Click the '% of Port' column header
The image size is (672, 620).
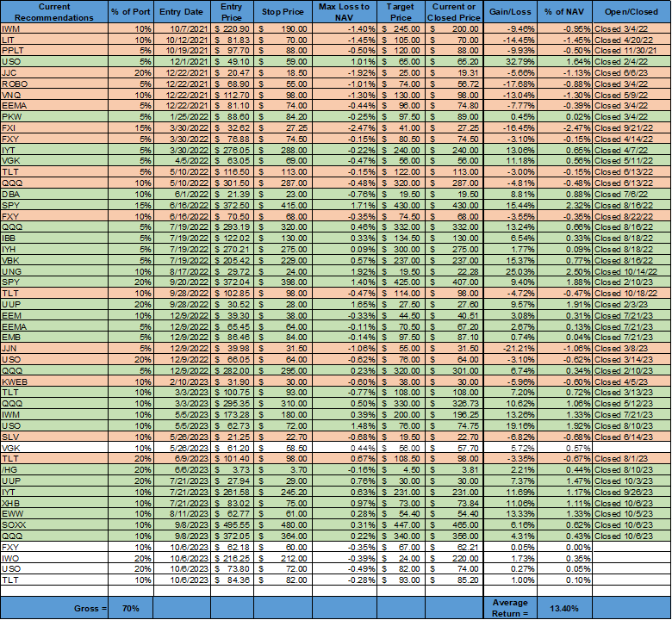(131, 12)
